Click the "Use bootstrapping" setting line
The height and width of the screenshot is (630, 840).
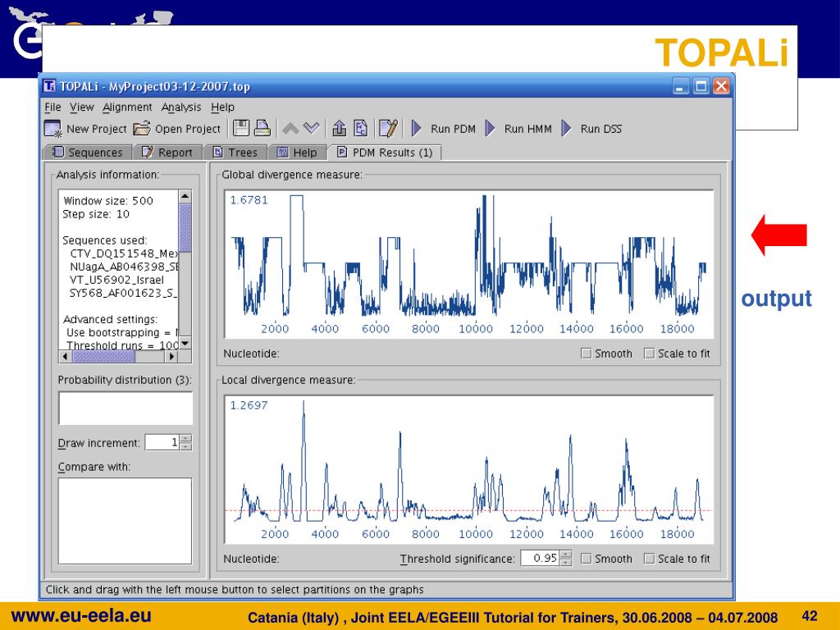click(121, 333)
